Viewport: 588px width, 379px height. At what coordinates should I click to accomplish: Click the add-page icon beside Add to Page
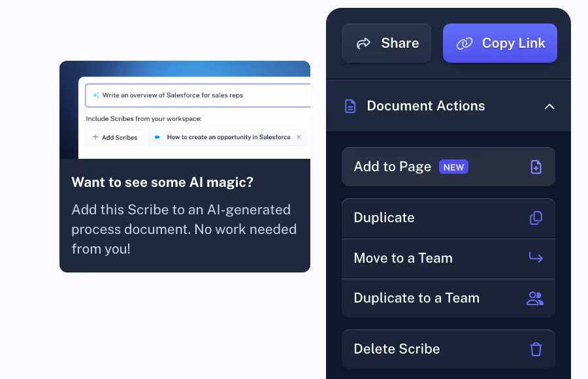[536, 167]
